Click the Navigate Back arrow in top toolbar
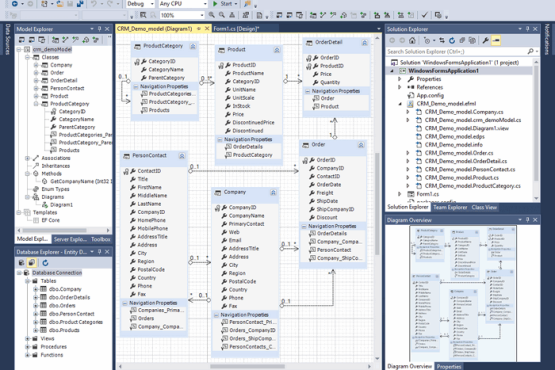555x370 pixels. [x=15, y=4]
